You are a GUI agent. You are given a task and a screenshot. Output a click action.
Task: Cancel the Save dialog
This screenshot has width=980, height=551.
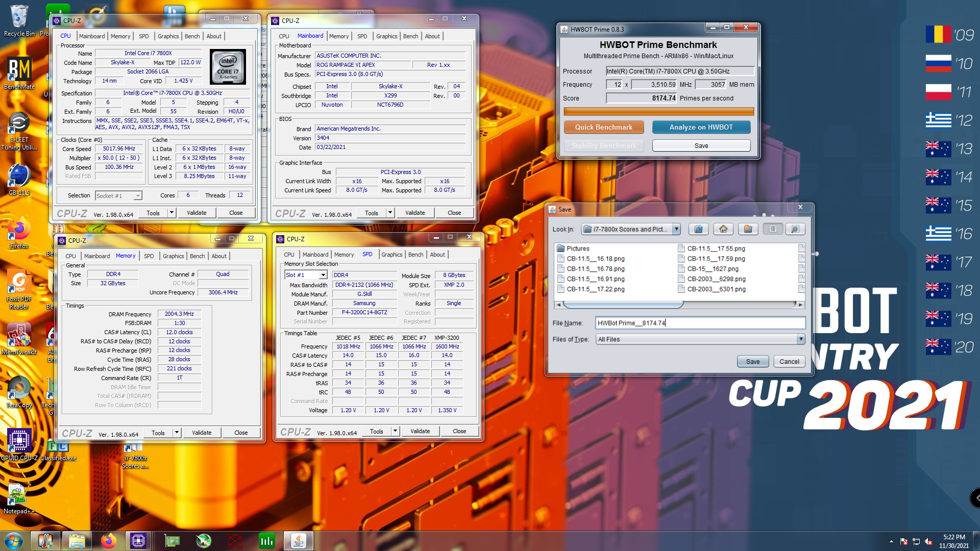tap(789, 361)
